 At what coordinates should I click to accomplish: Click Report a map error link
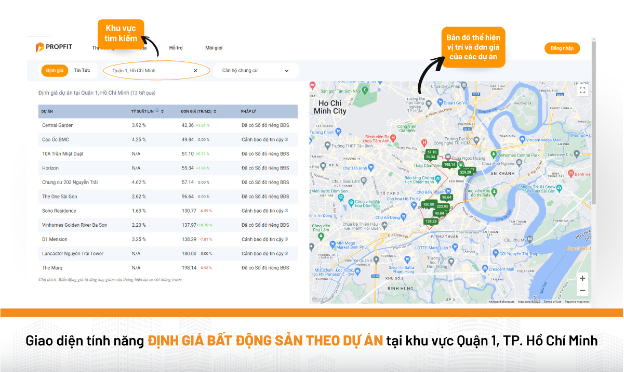coord(577,302)
